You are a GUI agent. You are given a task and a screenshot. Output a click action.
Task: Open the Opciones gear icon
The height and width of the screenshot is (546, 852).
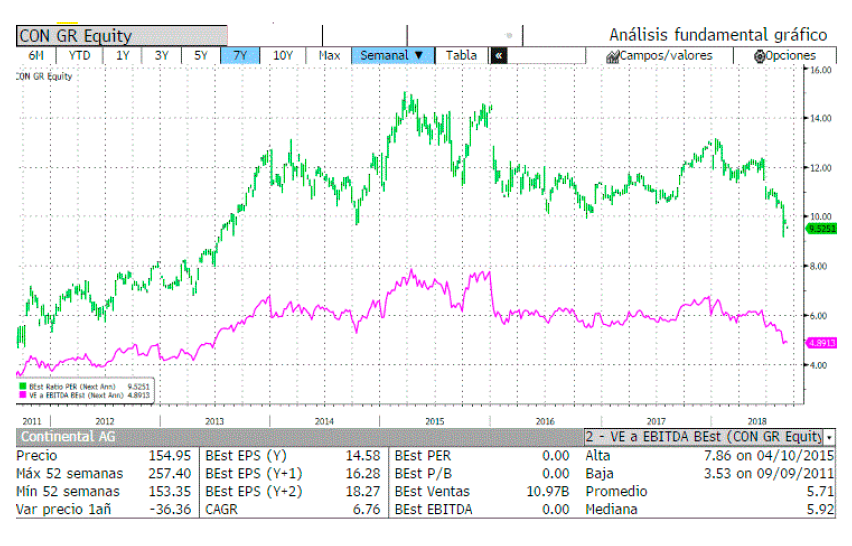tap(760, 56)
